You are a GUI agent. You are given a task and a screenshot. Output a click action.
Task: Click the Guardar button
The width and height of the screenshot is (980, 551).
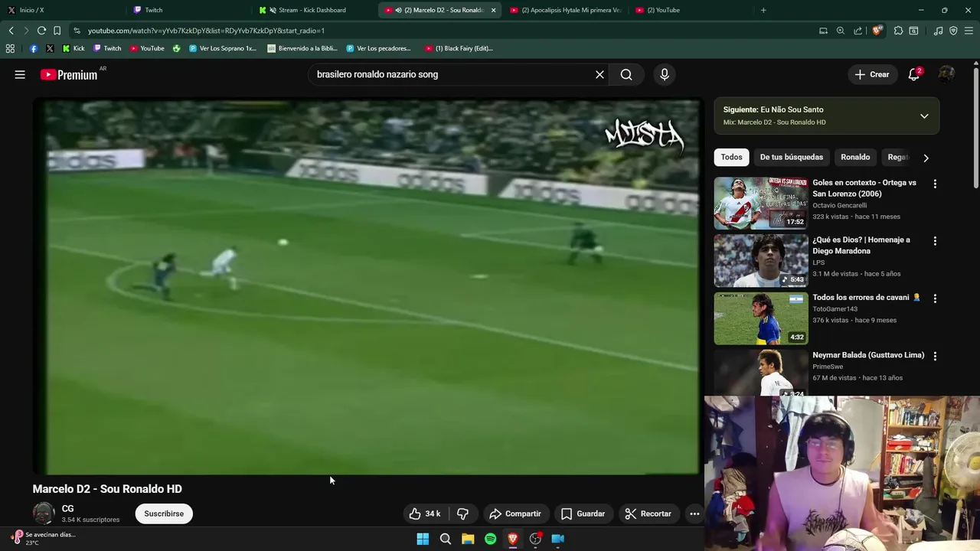pos(583,514)
